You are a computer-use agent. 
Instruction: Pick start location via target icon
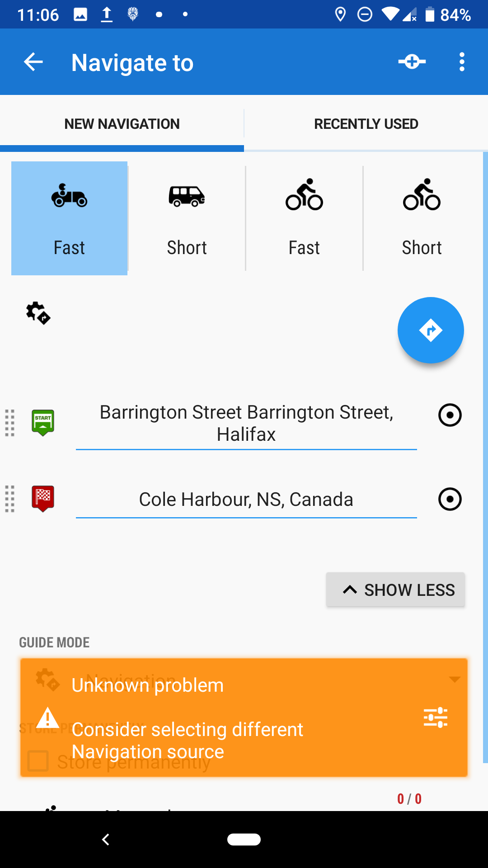tap(450, 415)
